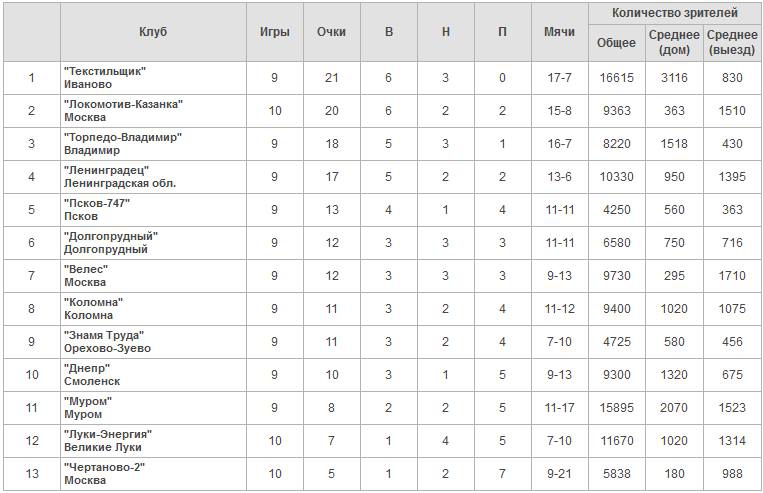
Task: Select the "Знамя Труда" club name
Action: [x=103, y=335]
